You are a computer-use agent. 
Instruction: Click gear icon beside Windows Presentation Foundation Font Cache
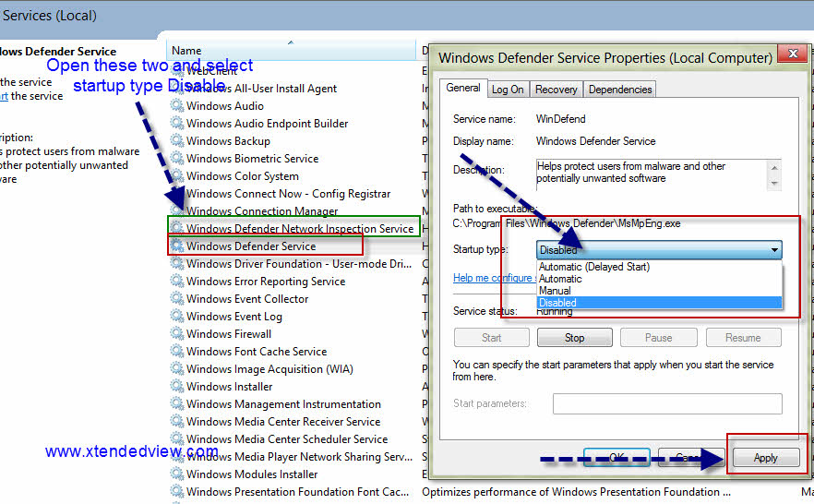coord(177,492)
